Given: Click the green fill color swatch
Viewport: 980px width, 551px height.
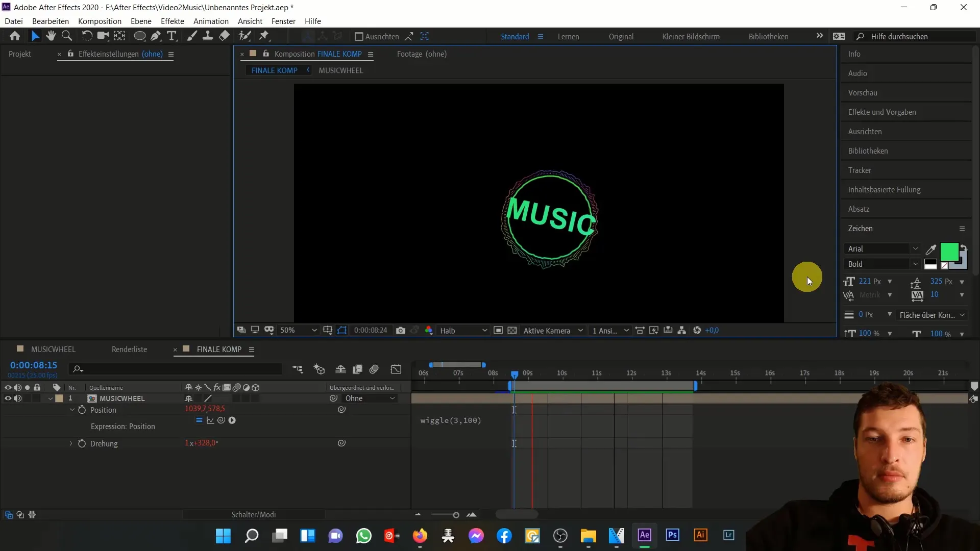Looking at the screenshot, I should 949,252.
